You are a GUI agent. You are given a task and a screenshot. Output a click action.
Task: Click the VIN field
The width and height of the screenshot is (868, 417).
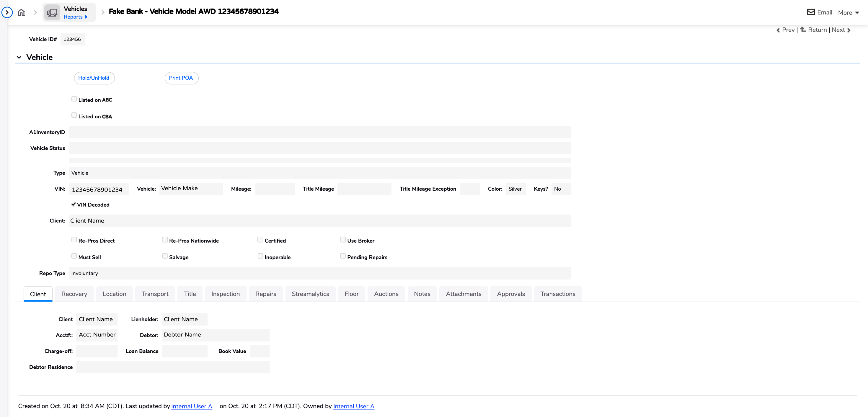(99, 189)
